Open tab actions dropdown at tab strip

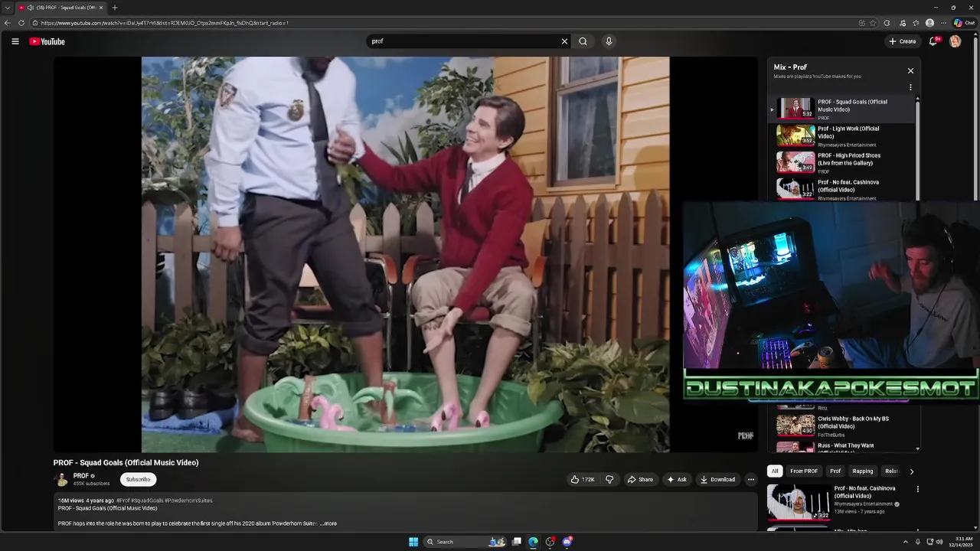[8, 8]
